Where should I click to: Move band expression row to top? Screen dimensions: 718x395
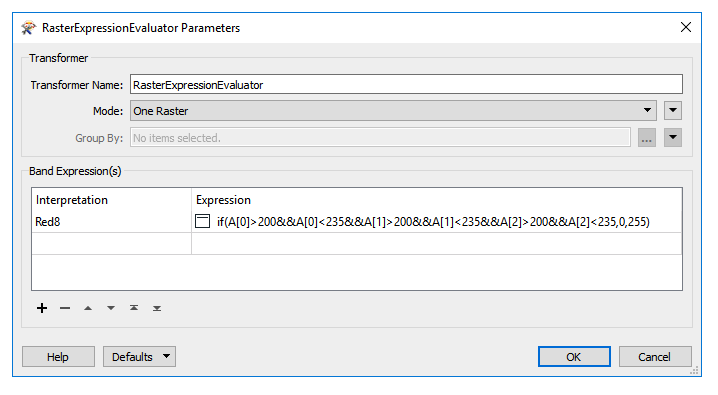pyautogui.click(x=134, y=308)
